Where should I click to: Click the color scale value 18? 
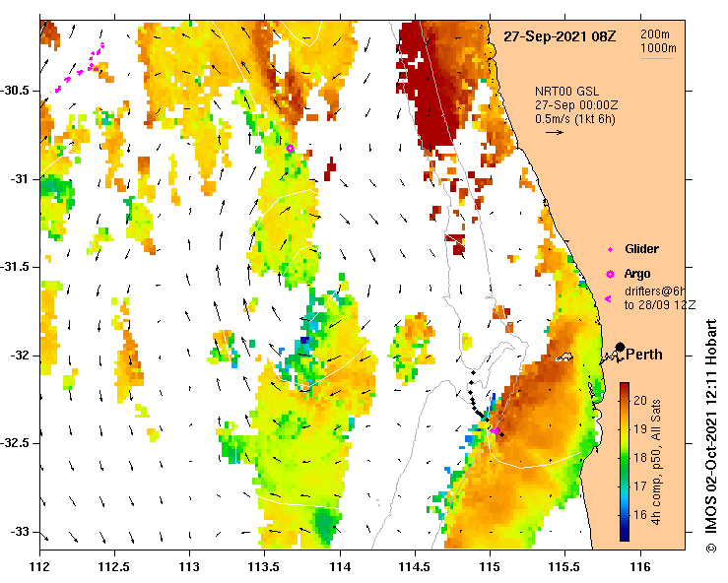click(x=640, y=458)
